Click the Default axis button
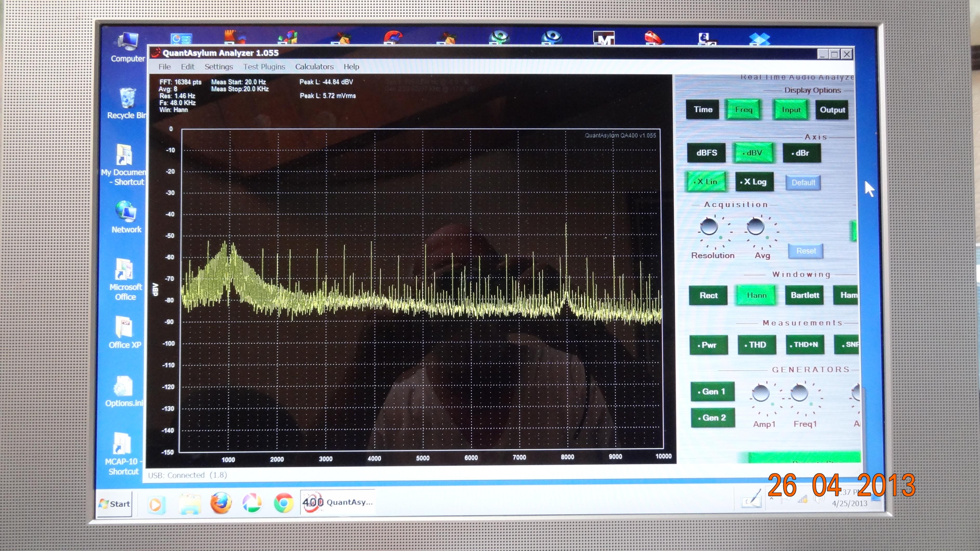The image size is (980, 551). (x=803, y=183)
